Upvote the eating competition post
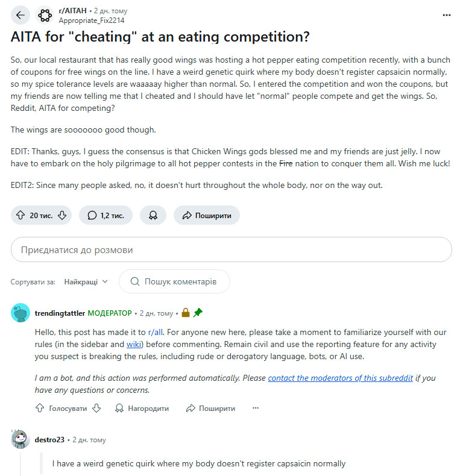457x476 pixels. point(20,215)
